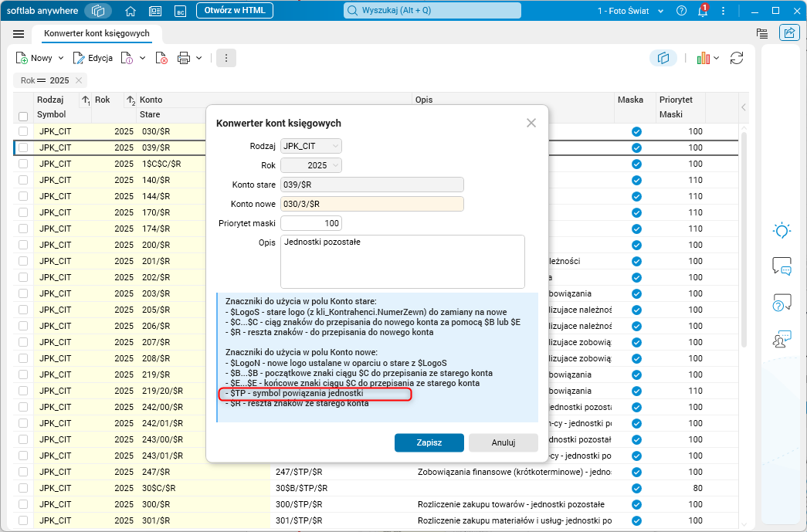Viewport: 807px width, 532px height.
Task: Open the lightbulb tips icon in sidebar
Action: point(782,231)
